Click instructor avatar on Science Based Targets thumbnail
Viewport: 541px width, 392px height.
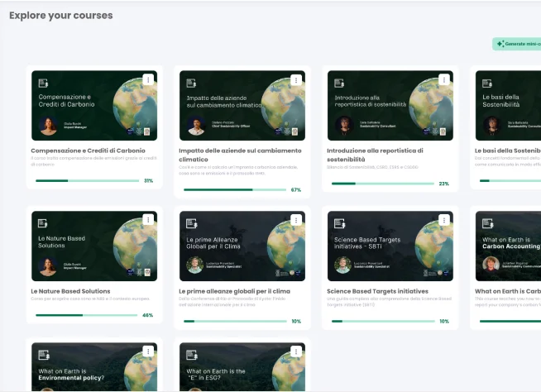click(343, 265)
